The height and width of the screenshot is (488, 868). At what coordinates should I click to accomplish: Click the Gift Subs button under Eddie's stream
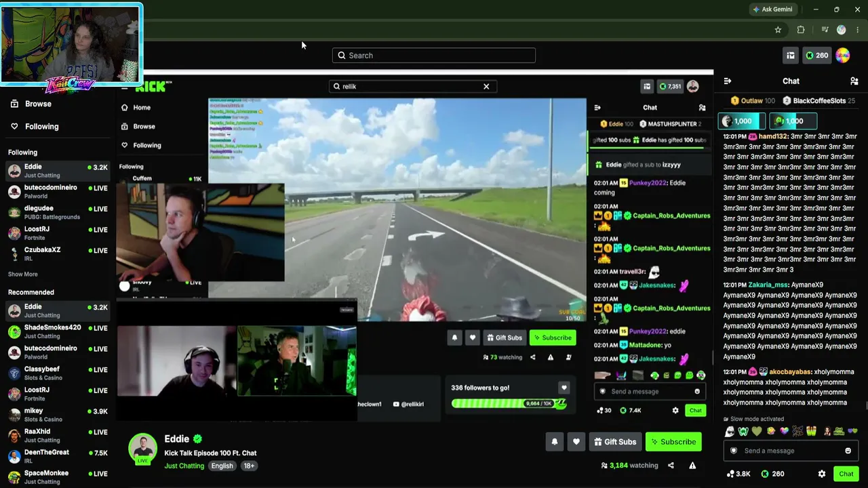tap(615, 442)
